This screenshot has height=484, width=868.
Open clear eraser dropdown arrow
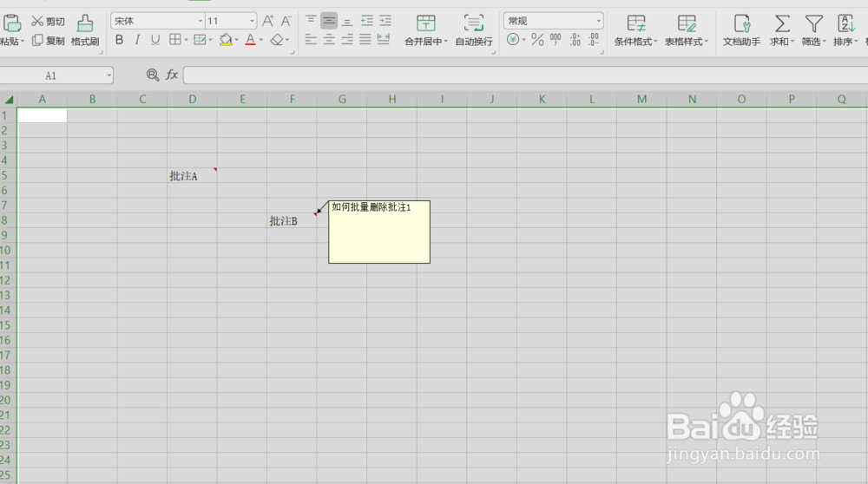[287, 40]
